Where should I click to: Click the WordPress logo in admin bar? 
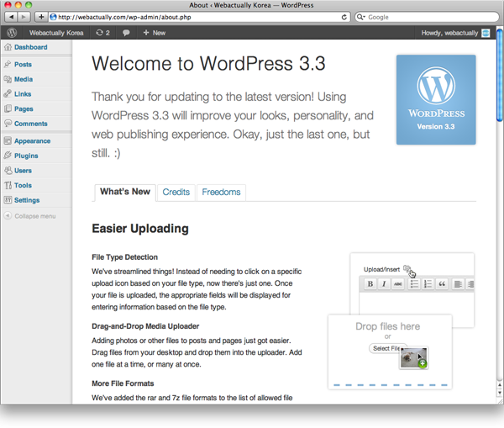[x=12, y=33]
